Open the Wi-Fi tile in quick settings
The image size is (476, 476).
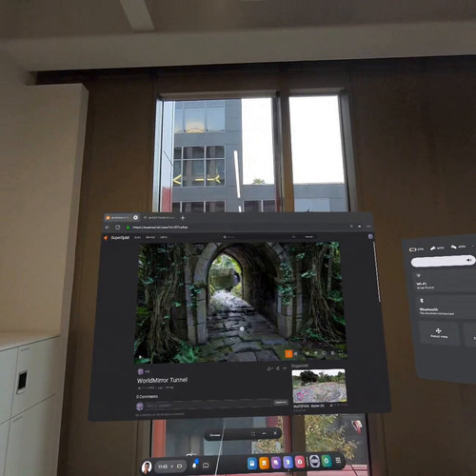pyautogui.click(x=445, y=282)
